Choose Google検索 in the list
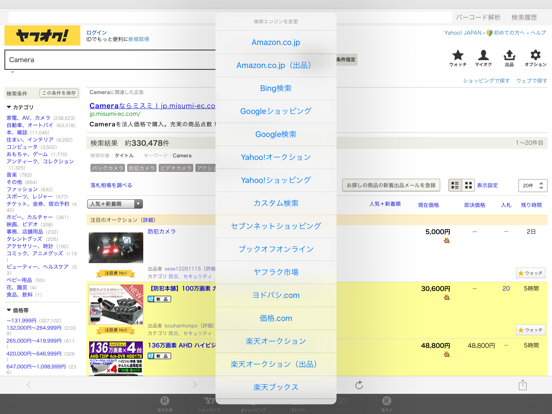552x414 pixels. (x=276, y=134)
